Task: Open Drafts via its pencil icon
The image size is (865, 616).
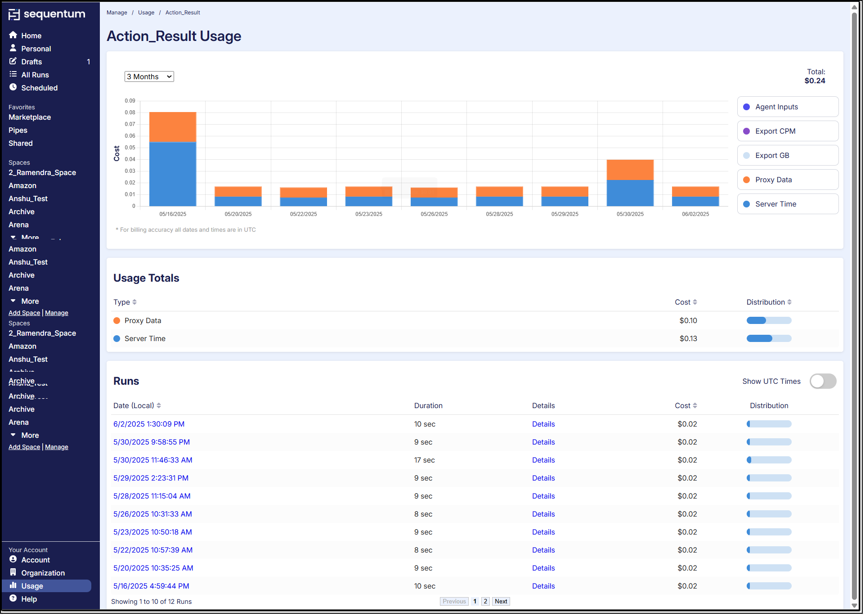Action: [x=13, y=61]
